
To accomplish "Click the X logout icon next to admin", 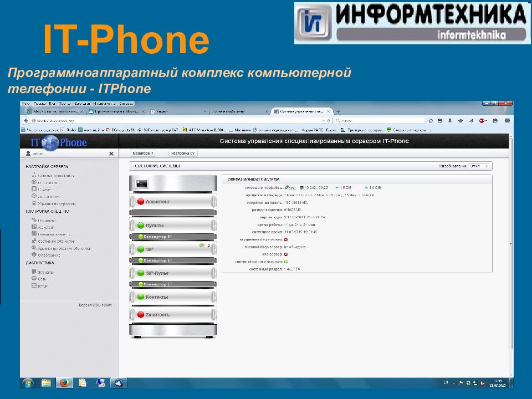I will pos(111,154).
